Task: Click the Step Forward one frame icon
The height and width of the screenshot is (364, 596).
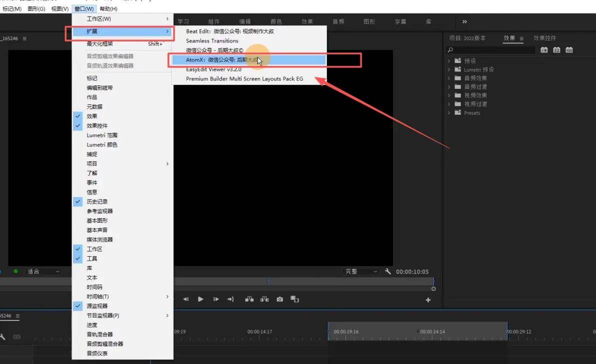Action: pyautogui.click(x=216, y=299)
